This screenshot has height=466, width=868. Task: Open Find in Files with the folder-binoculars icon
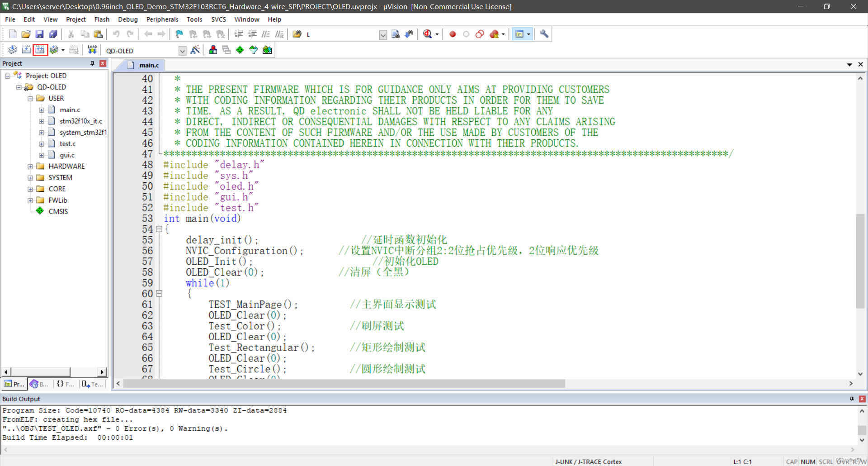(x=297, y=34)
